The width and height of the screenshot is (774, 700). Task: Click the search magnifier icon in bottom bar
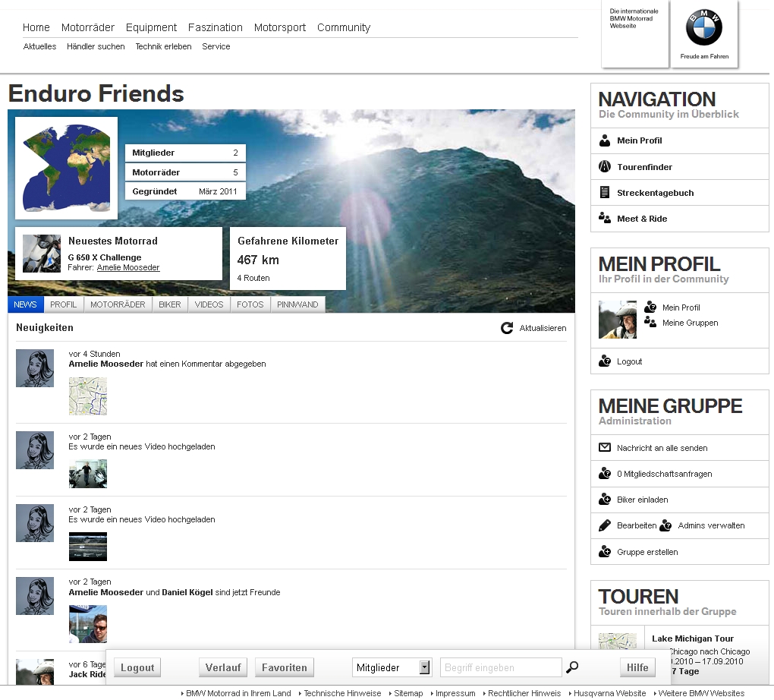coord(571,667)
